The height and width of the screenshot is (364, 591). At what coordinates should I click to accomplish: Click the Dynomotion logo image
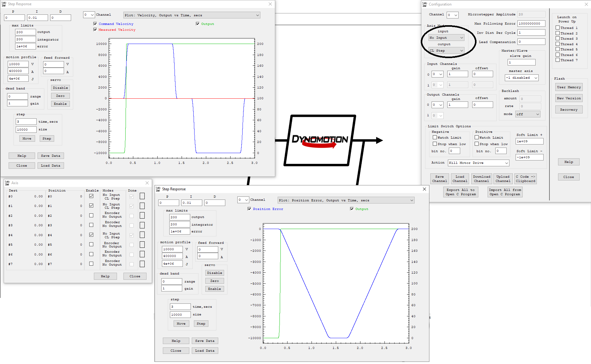pos(320,140)
